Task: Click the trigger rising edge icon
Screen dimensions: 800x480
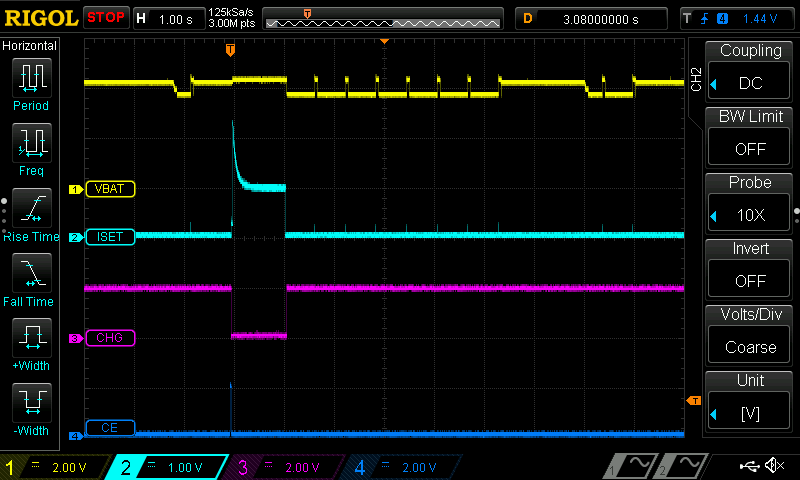Action: pyautogui.click(x=705, y=19)
